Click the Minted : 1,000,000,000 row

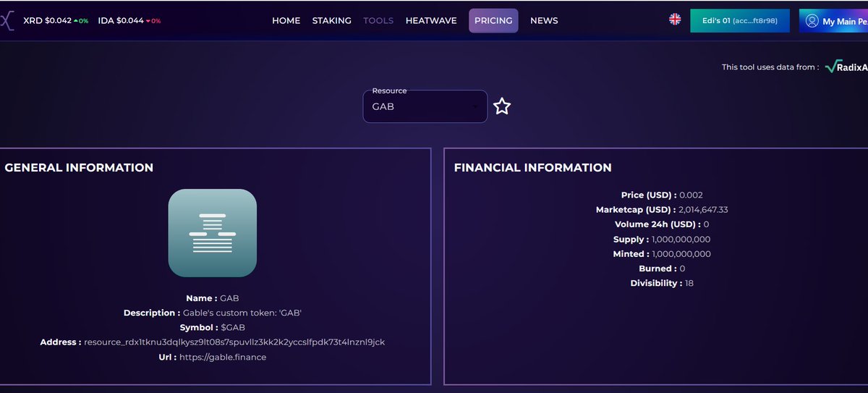[662, 254]
